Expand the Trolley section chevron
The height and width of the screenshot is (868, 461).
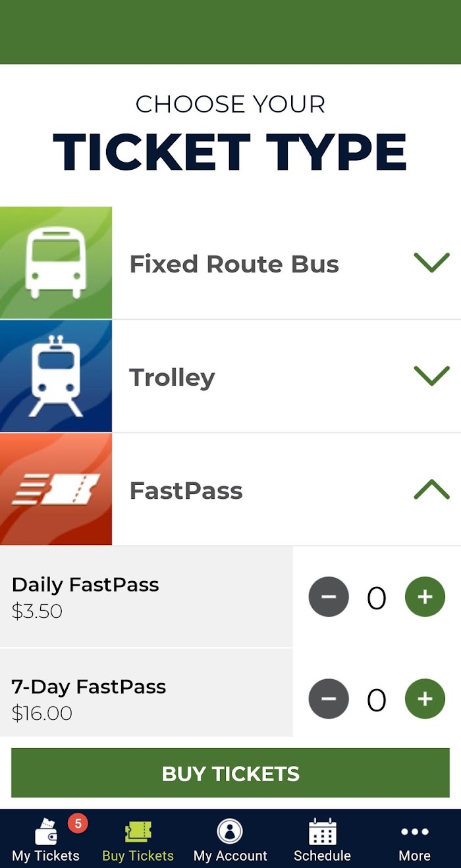tap(432, 376)
